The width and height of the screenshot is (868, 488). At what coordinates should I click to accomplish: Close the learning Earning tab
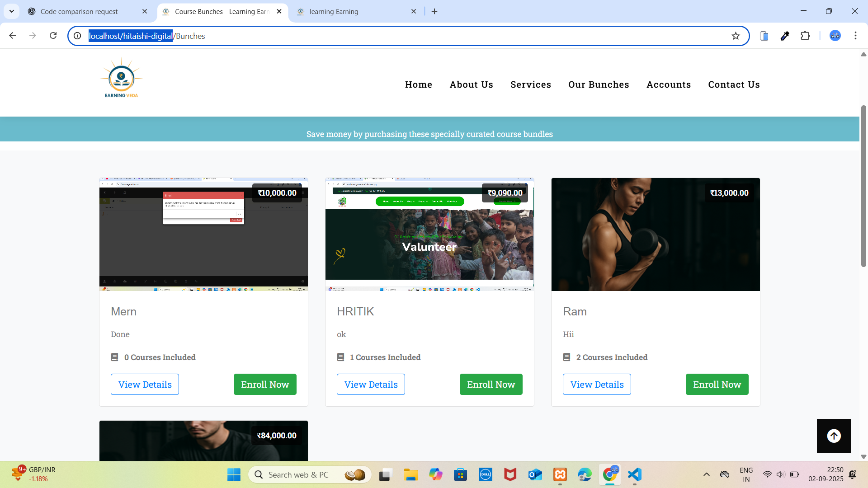[x=414, y=12]
